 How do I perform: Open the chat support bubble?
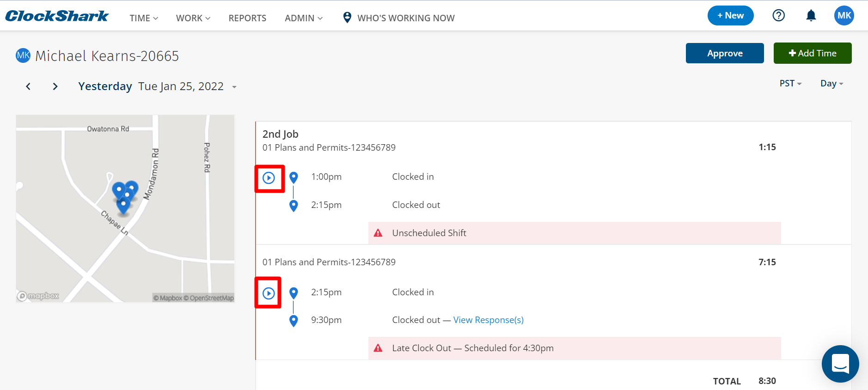click(x=840, y=364)
